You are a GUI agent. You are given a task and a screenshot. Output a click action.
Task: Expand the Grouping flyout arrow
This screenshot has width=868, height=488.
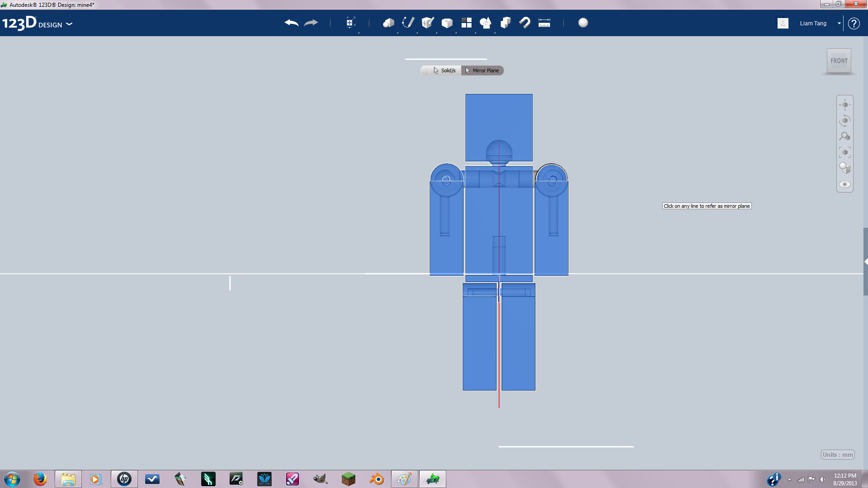pyautogui.click(x=495, y=33)
